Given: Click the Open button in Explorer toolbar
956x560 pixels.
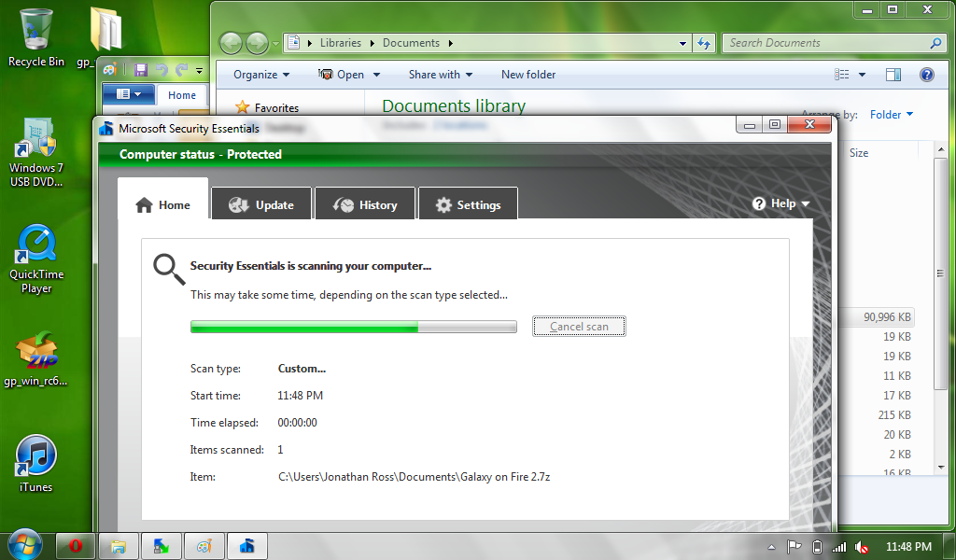Looking at the screenshot, I should [342, 75].
